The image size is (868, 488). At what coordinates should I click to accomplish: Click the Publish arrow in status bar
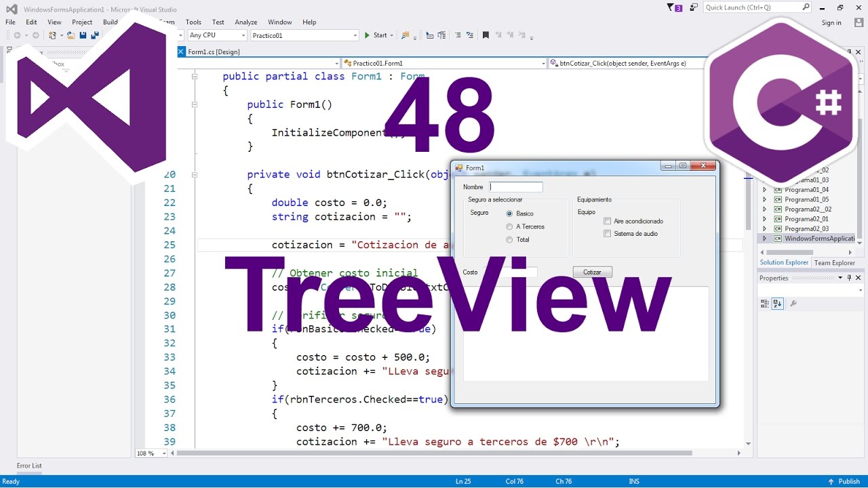point(831,481)
